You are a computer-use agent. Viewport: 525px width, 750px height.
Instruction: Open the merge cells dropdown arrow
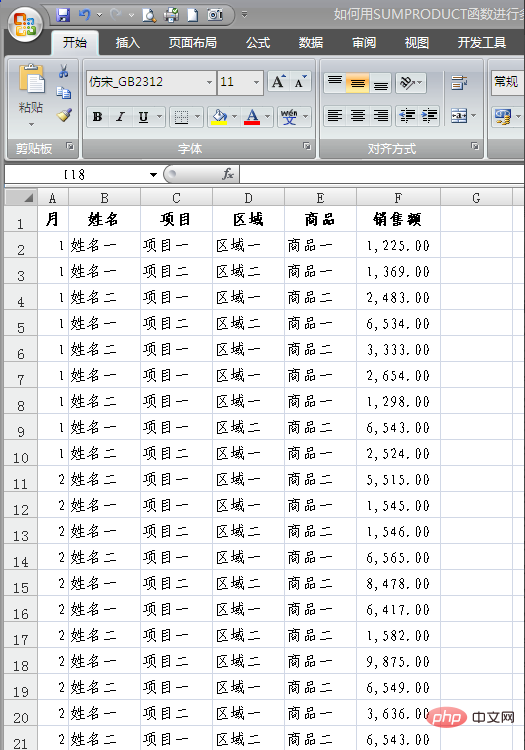tap(473, 116)
